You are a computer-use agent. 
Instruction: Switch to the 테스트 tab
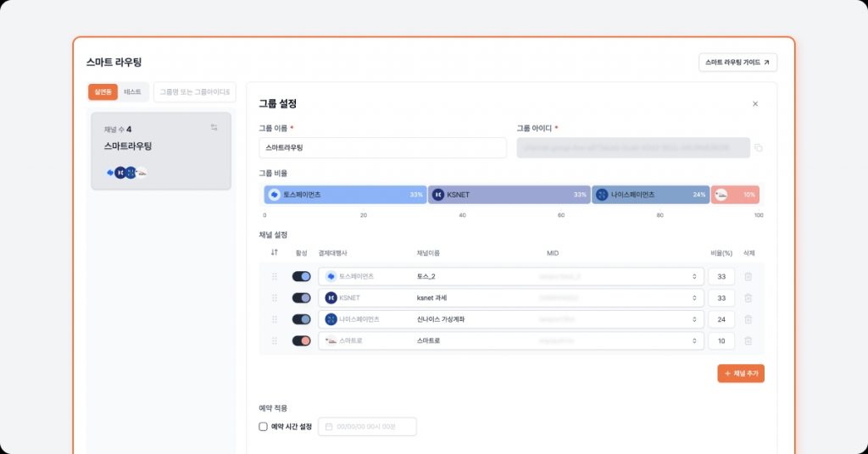tap(133, 91)
